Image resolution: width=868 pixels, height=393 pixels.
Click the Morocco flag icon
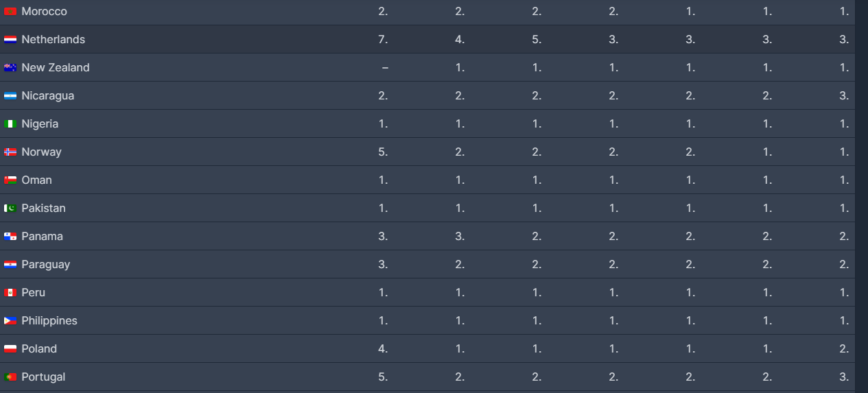pos(10,12)
